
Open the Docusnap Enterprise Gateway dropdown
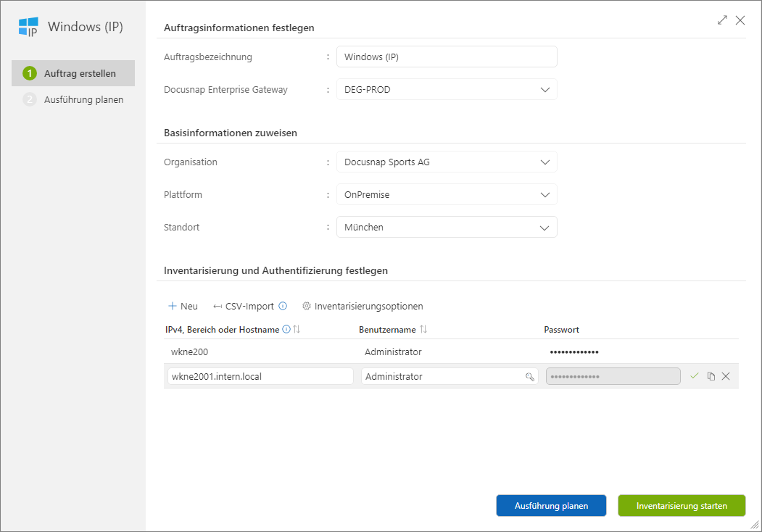[x=447, y=89]
